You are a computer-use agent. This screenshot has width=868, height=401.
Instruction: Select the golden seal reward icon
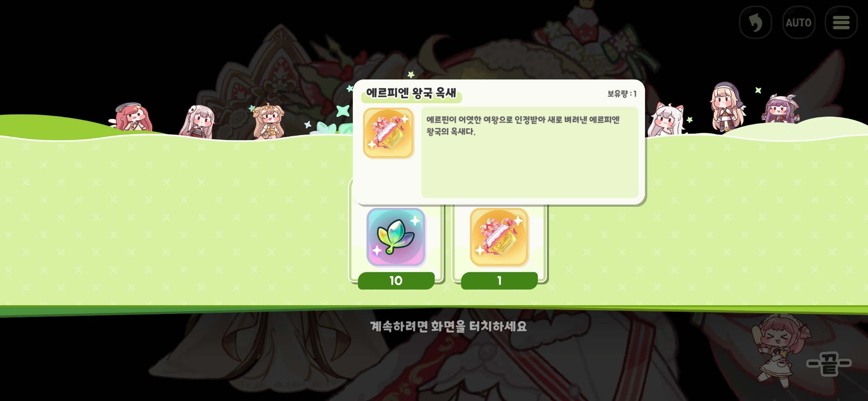pos(499,237)
